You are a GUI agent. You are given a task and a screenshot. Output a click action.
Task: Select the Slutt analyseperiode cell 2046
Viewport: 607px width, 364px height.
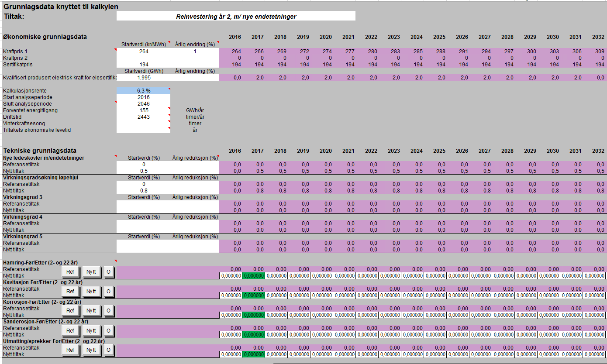(144, 104)
